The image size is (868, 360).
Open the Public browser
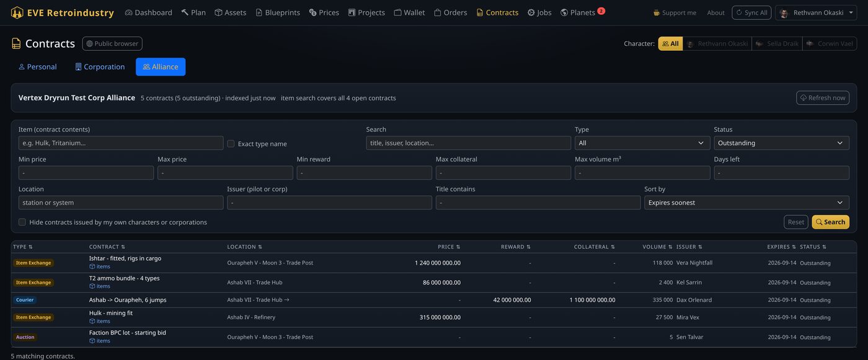[x=112, y=43]
